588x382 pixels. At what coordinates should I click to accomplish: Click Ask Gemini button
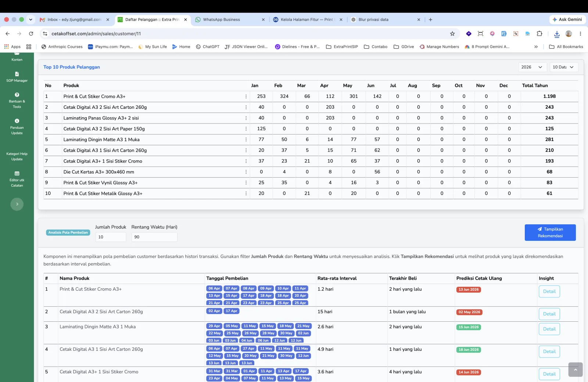click(567, 19)
